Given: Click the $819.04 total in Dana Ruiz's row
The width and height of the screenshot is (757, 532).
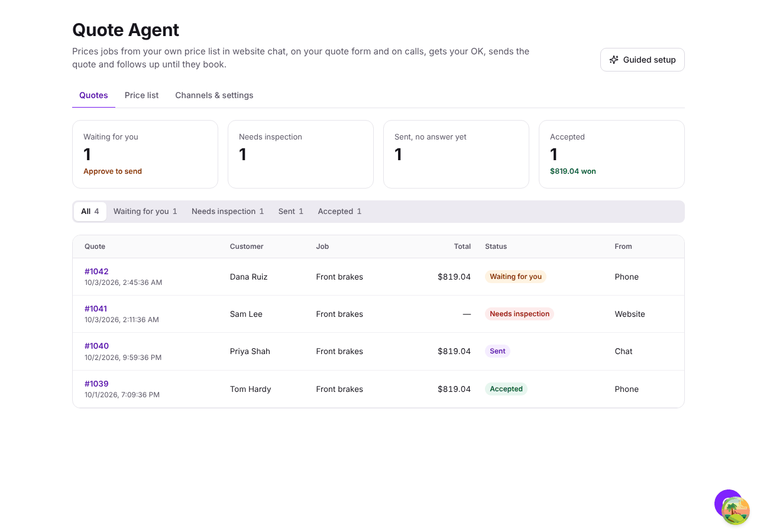Looking at the screenshot, I should [x=454, y=277].
